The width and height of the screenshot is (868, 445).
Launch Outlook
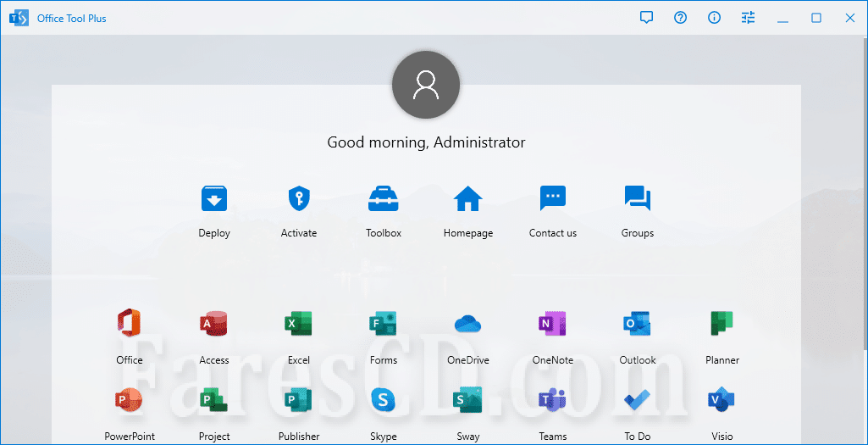point(638,323)
